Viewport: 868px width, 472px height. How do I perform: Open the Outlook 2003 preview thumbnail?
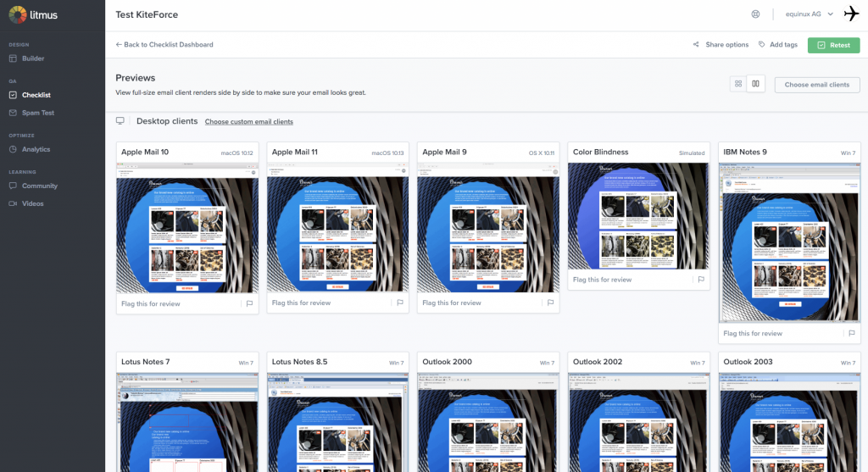click(x=789, y=422)
